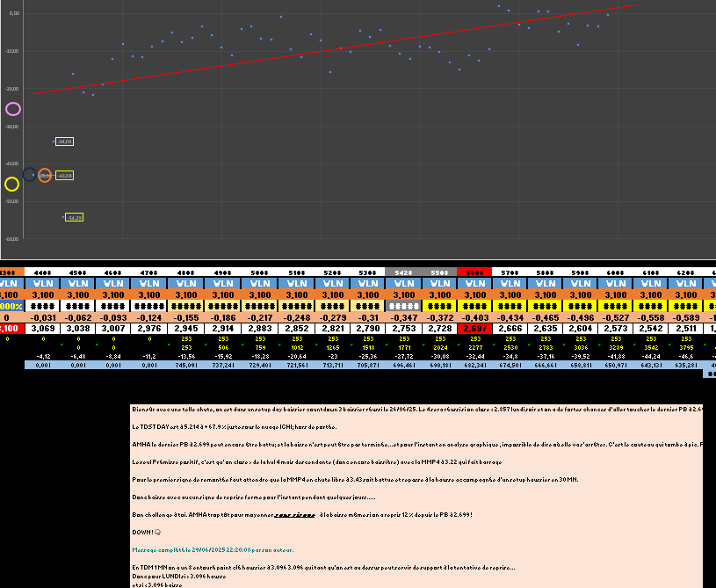Viewport: 716px width, 588px height.
Task: Click the yellow value 1012
Action: (297, 348)
